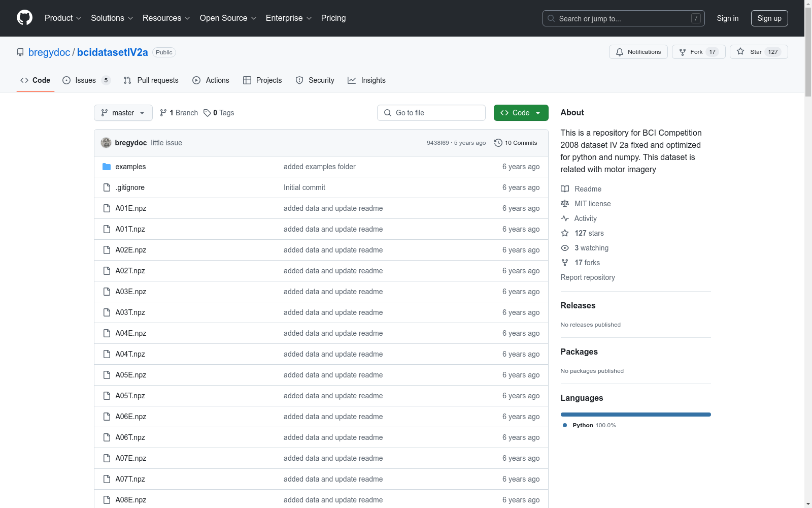Viewport: 812px width, 508px height.
Task: Switch to the Actions tab
Action: tap(211, 80)
